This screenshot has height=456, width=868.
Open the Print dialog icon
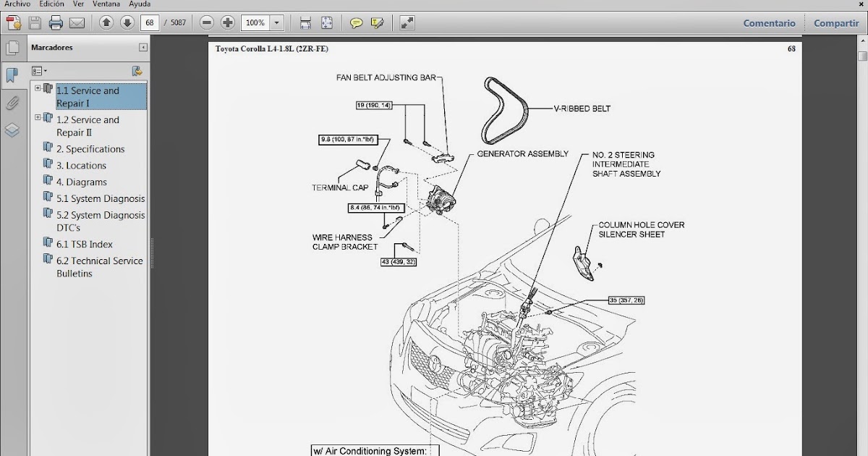tap(55, 22)
